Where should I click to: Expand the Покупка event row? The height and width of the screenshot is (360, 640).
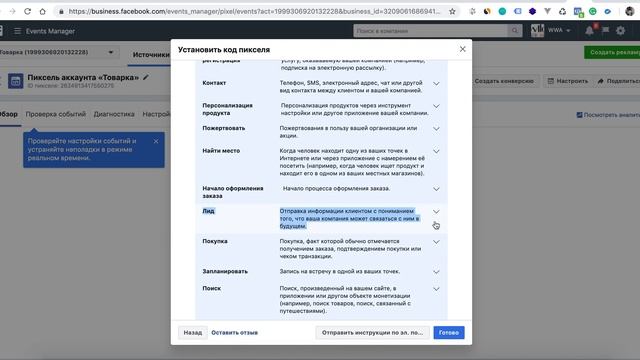coord(436,242)
